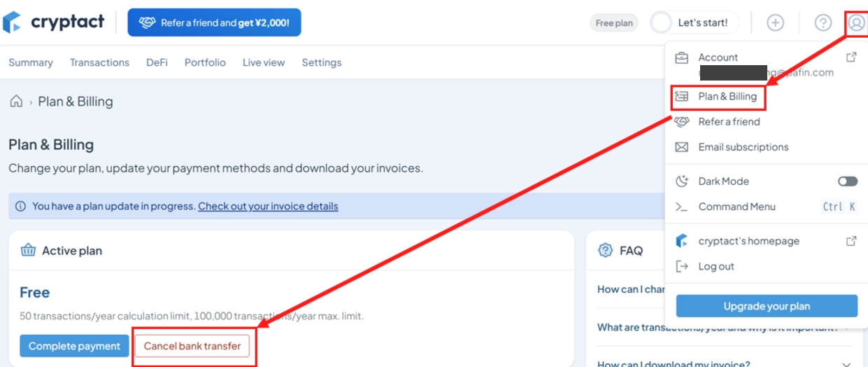Click the Dark Mode moon icon

pos(682,181)
